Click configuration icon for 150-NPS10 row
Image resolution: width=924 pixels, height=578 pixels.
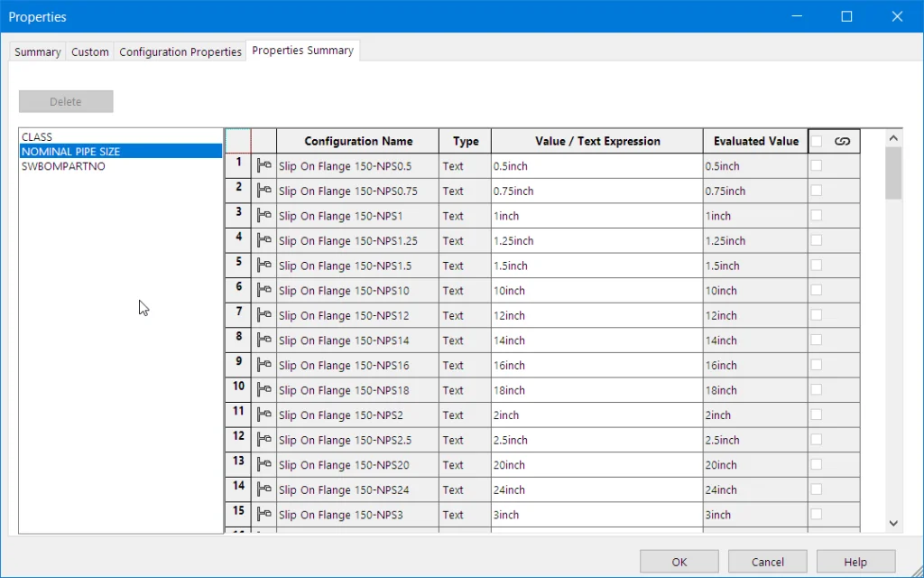tap(263, 291)
